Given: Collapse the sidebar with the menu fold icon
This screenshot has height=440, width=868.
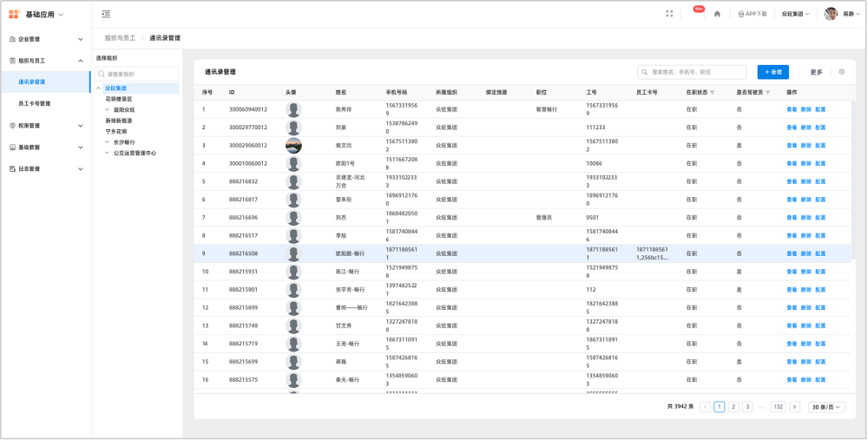Looking at the screenshot, I should [x=106, y=14].
